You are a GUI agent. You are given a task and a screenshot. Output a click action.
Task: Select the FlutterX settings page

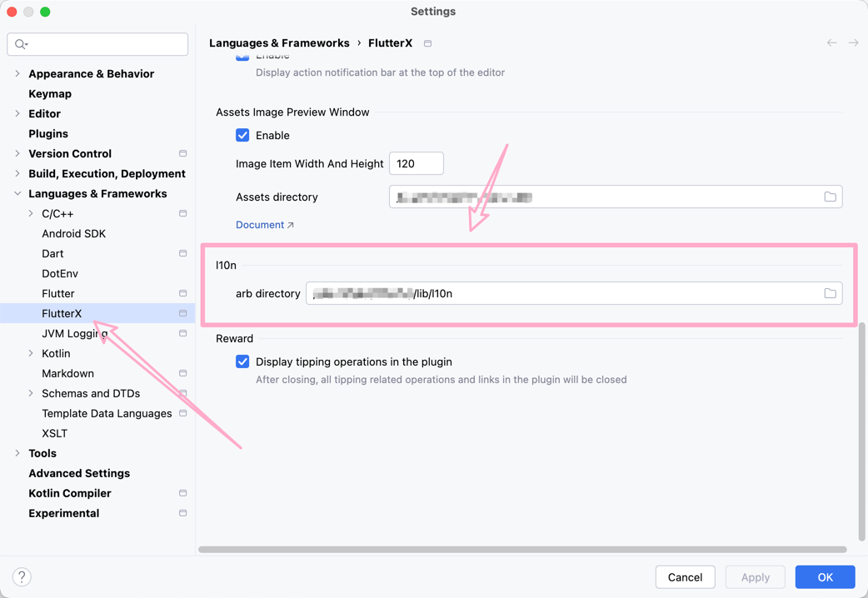[x=62, y=313]
